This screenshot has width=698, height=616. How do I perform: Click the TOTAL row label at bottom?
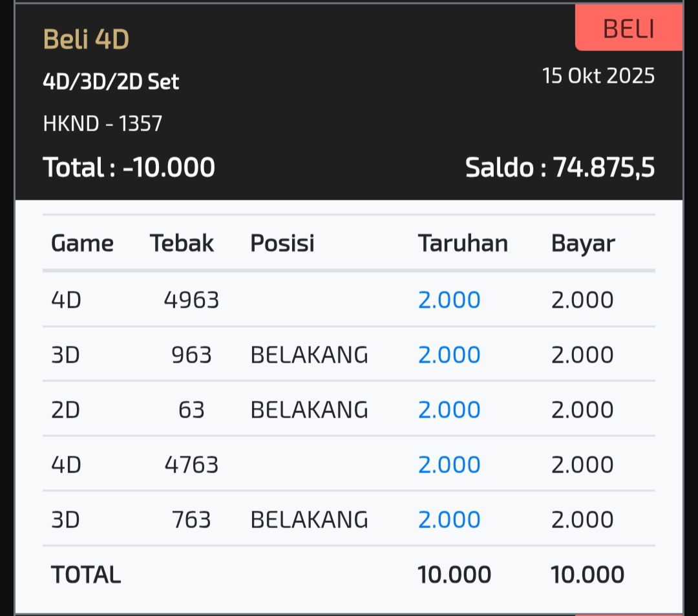pyautogui.click(x=86, y=575)
